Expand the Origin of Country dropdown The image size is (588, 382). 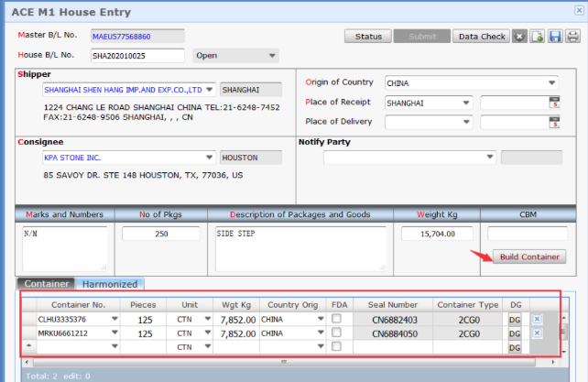552,82
